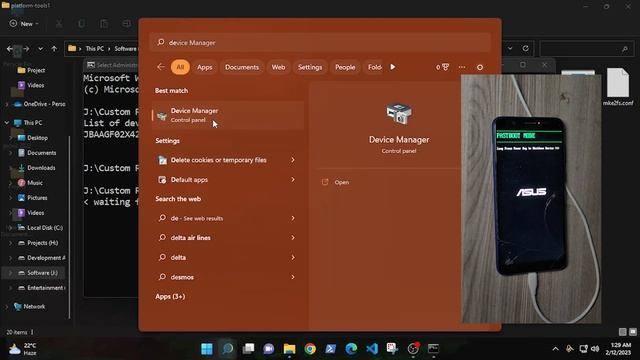Click the profile circle icon in search panel
This screenshot has height=360, width=640.
(x=480, y=67)
